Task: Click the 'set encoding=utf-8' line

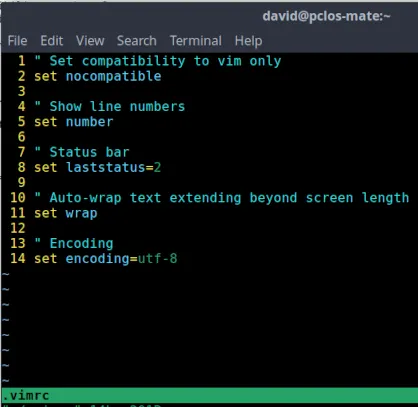Action: point(106,259)
